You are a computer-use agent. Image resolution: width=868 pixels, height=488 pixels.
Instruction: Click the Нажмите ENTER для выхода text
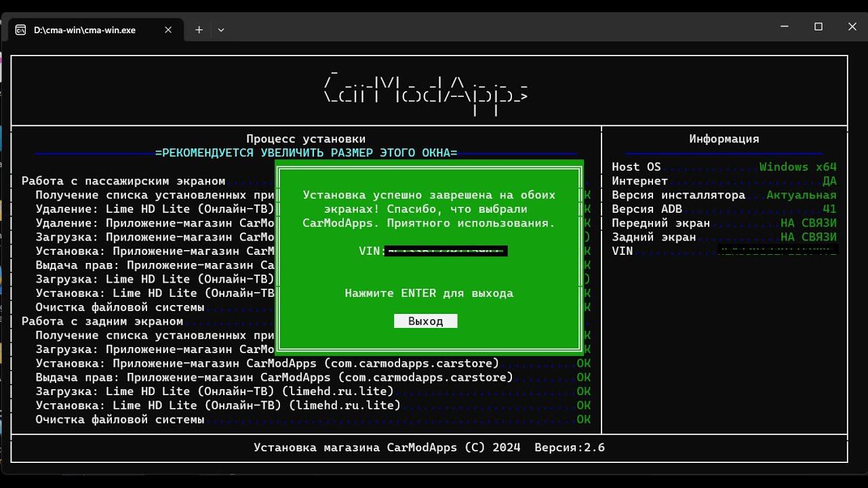(429, 293)
